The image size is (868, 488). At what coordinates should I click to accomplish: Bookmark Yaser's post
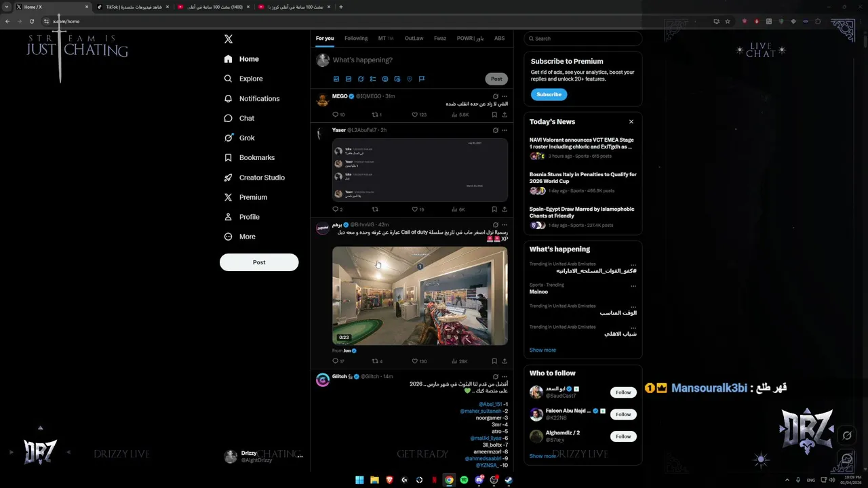(494, 209)
